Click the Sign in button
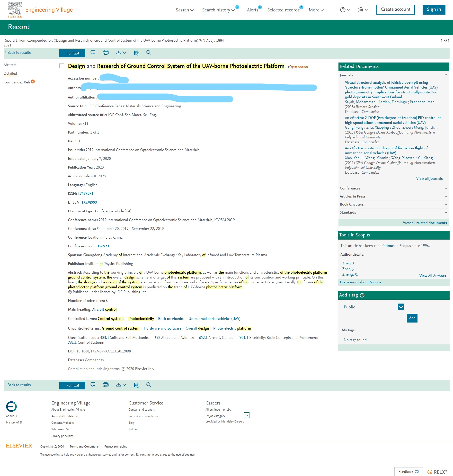 click(434, 9)
